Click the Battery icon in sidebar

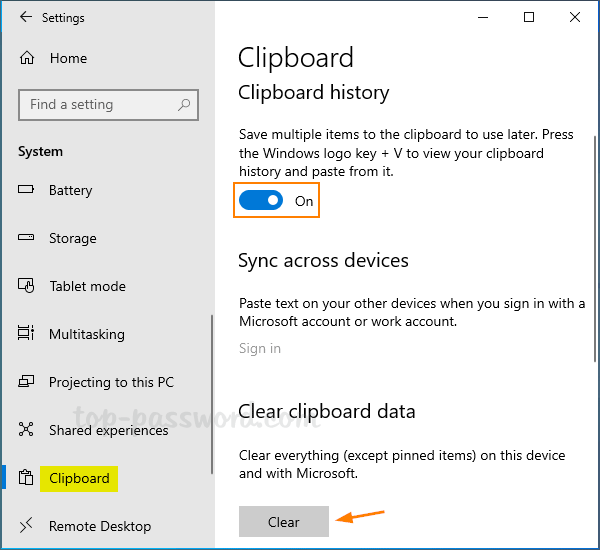click(x=28, y=190)
